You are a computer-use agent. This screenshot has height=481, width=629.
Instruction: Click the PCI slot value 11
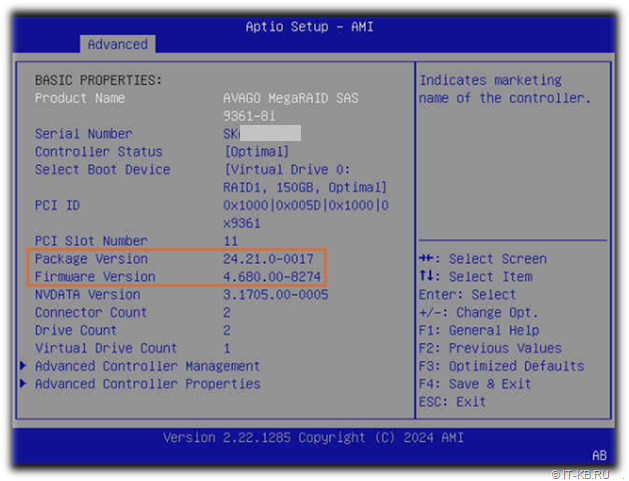(230, 241)
